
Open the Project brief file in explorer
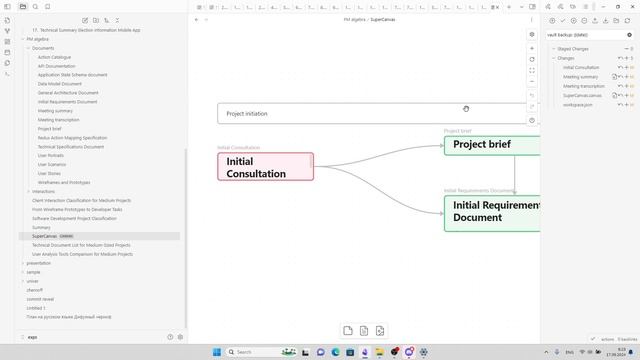pos(49,129)
